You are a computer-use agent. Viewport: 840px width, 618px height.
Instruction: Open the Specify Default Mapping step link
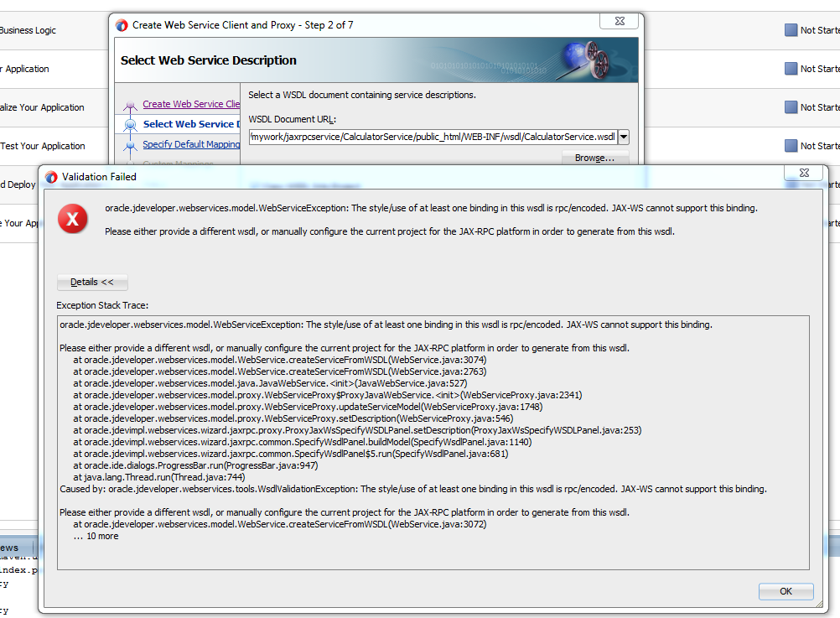(x=191, y=144)
